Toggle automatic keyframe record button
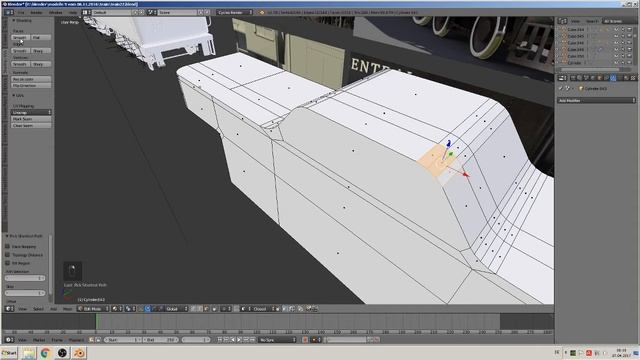Screen dimensions: 640x360 point(305,340)
